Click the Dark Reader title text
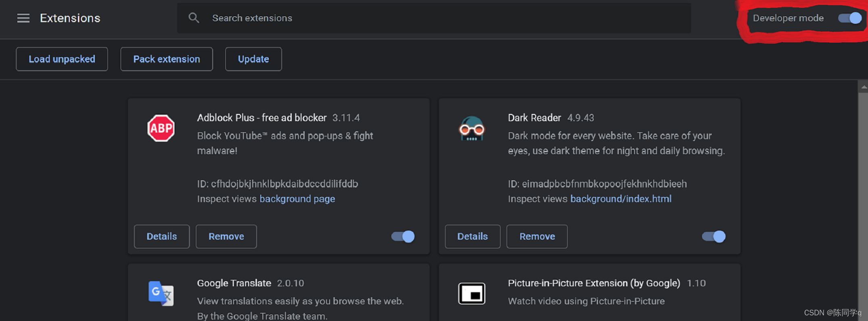This screenshot has height=321, width=868. [x=534, y=118]
